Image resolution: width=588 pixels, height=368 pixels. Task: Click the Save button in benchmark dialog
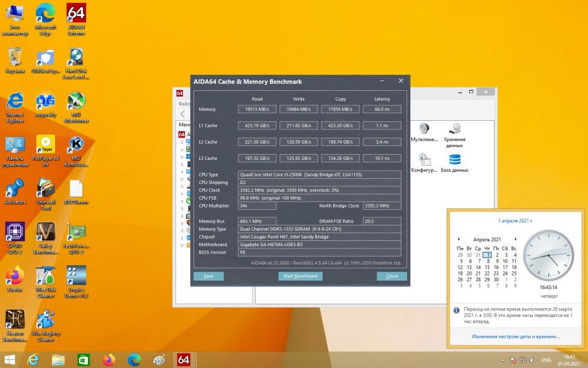coord(208,276)
